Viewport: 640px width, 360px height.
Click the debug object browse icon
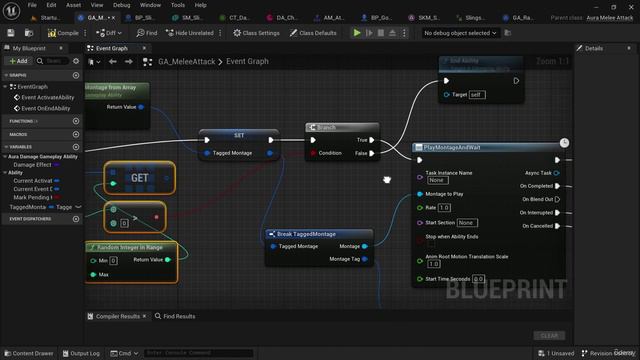[x=508, y=33]
